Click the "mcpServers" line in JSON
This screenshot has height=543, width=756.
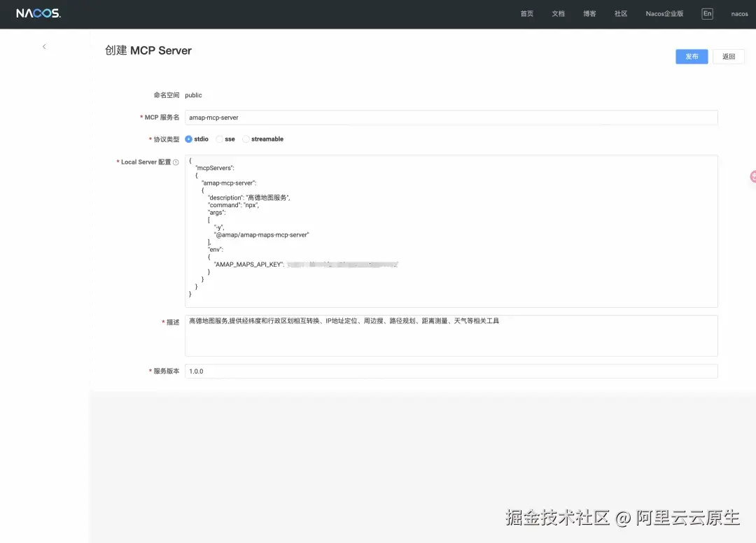coord(215,168)
